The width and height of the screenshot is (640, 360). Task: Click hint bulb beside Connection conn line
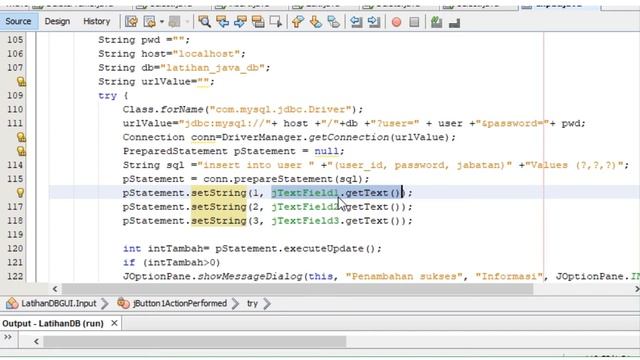(21, 137)
